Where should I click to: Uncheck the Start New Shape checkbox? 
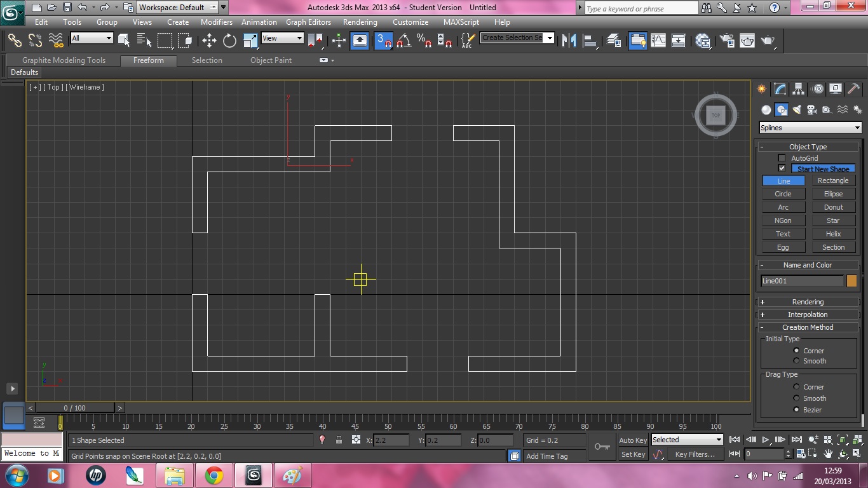[782, 168]
